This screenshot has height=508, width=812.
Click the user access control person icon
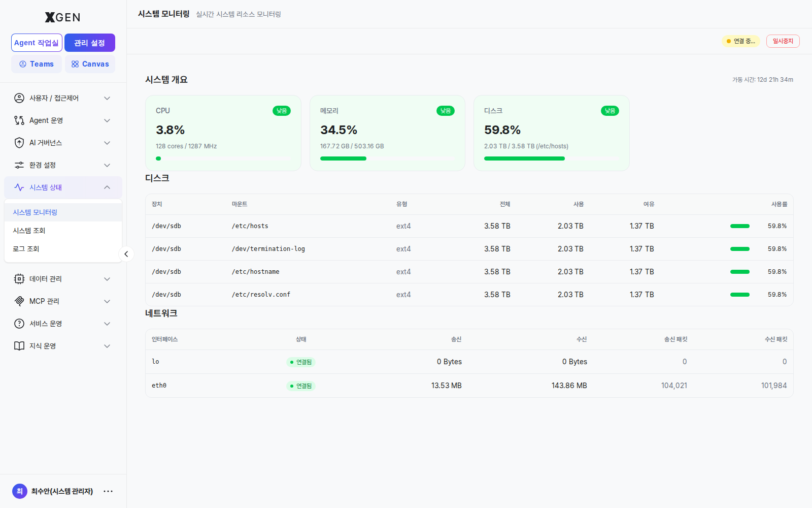[19, 98]
